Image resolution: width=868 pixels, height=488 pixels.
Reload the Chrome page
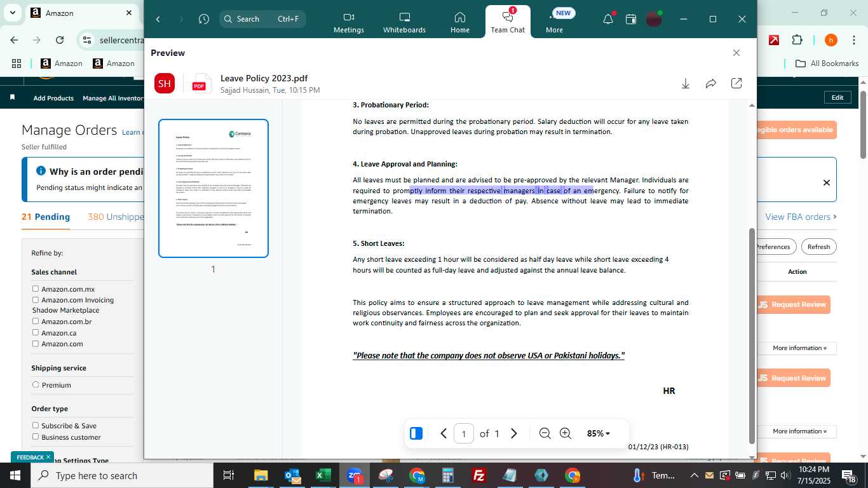pos(60,40)
